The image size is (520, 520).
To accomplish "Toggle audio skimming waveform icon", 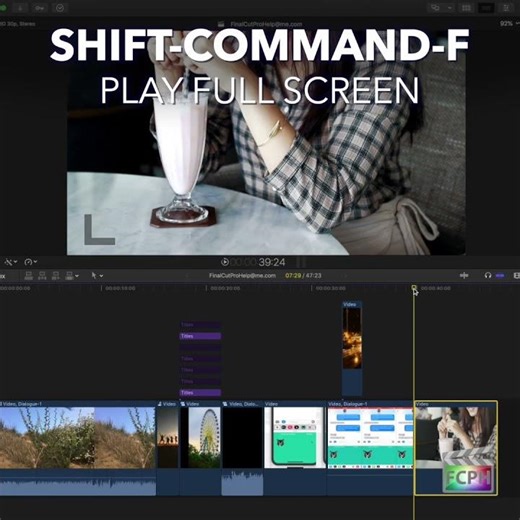I will [464, 275].
